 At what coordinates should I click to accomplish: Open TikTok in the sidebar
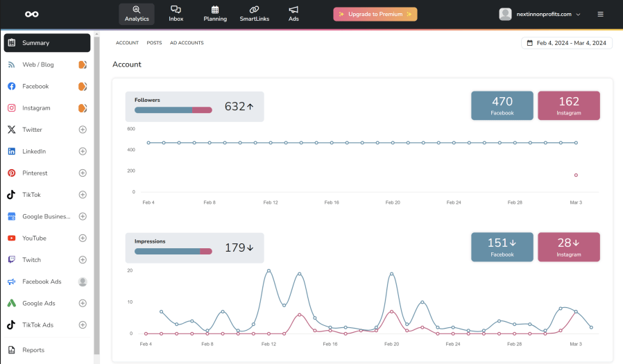click(x=33, y=195)
